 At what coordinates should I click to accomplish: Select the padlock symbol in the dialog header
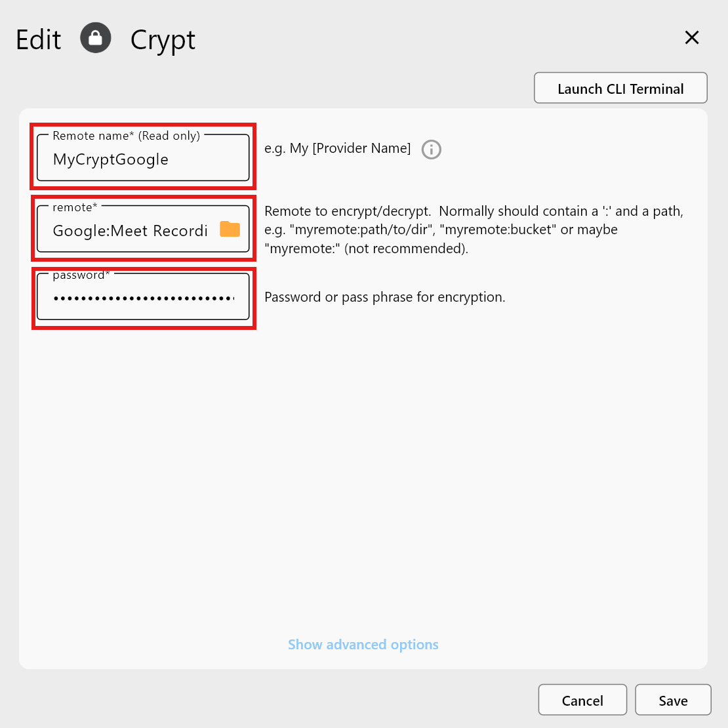point(96,38)
